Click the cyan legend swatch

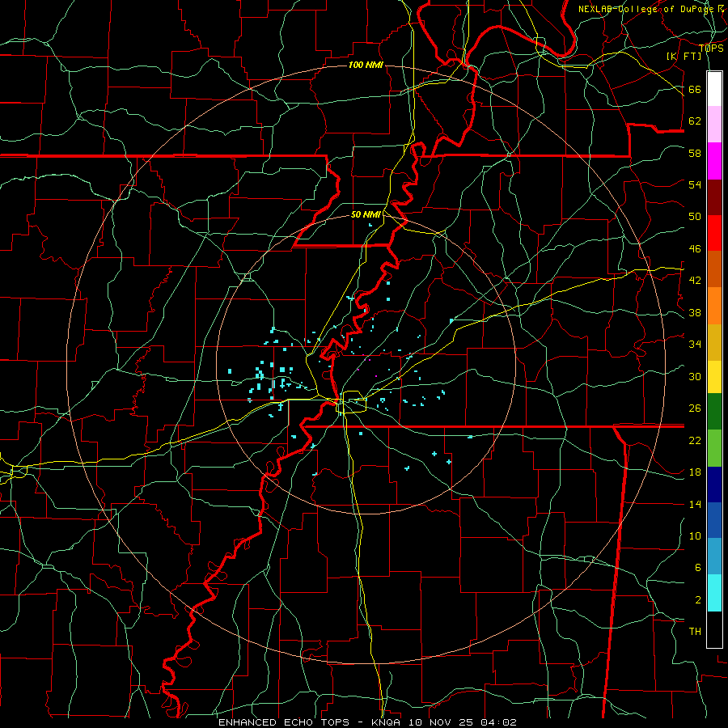[x=714, y=593]
